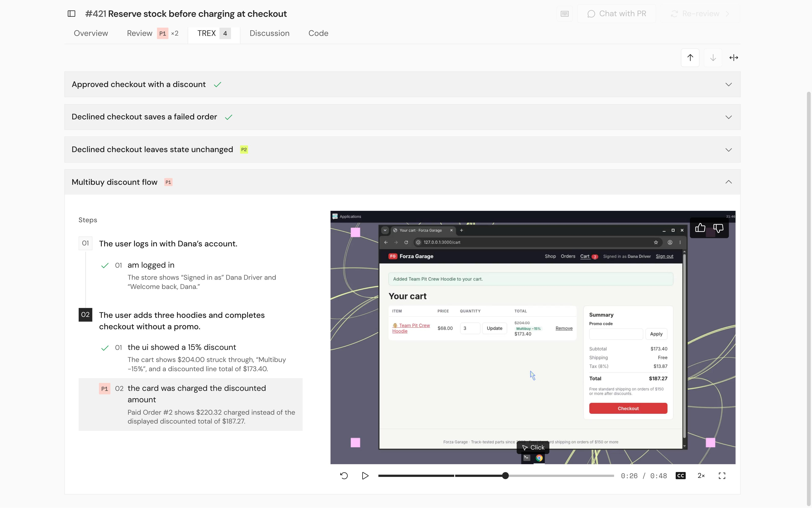
Task: Click the page vertical scrollbar
Action: tap(809, 299)
